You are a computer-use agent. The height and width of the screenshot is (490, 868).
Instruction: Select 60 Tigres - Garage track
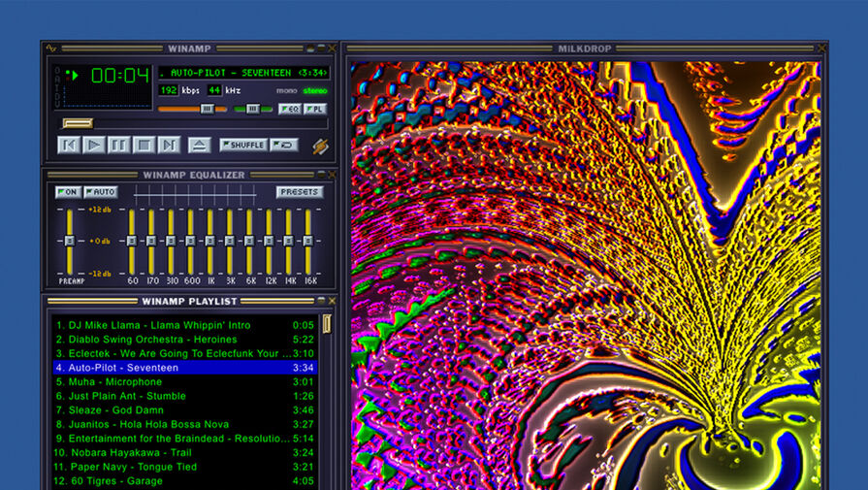click(185, 481)
